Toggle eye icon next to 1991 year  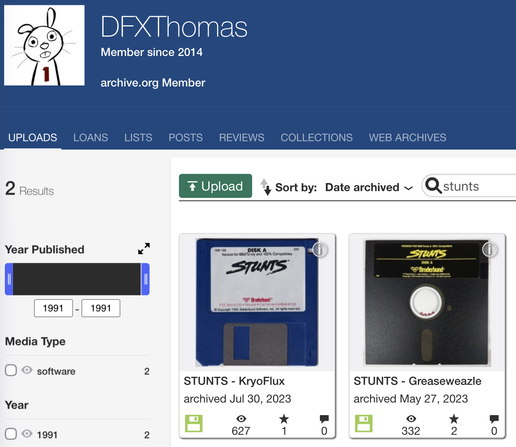(27, 434)
